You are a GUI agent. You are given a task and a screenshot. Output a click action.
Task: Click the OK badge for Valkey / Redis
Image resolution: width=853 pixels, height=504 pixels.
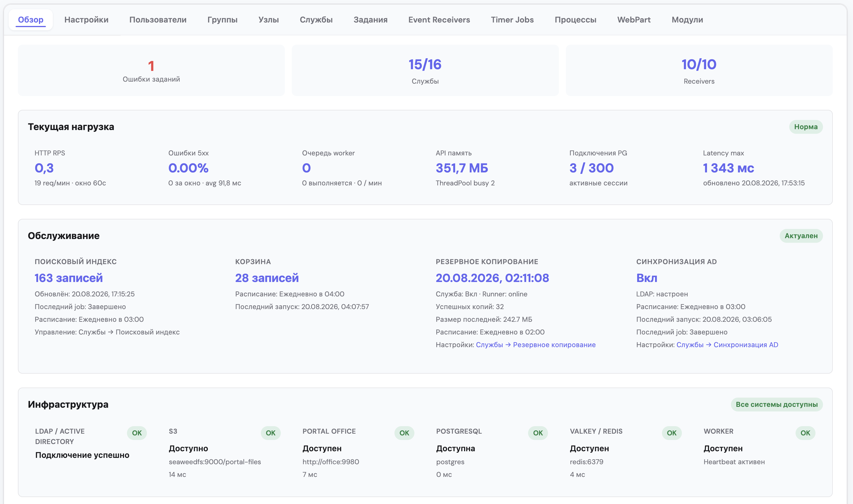click(x=671, y=433)
